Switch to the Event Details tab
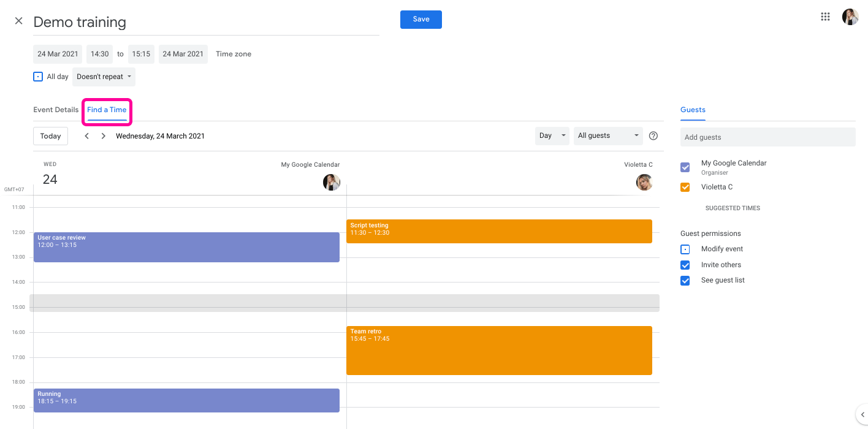 point(56,110)
